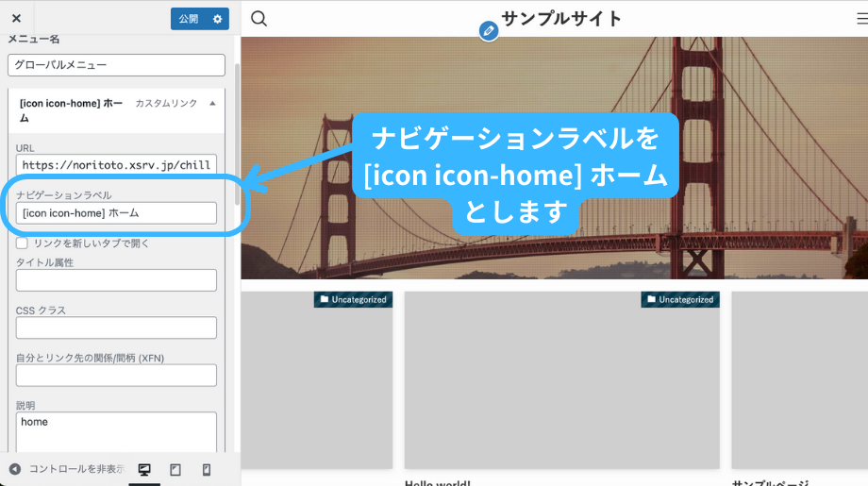Click the second Uncategorized category badge
The width and height of the screenshot is (868, 486).
(680, 299)
